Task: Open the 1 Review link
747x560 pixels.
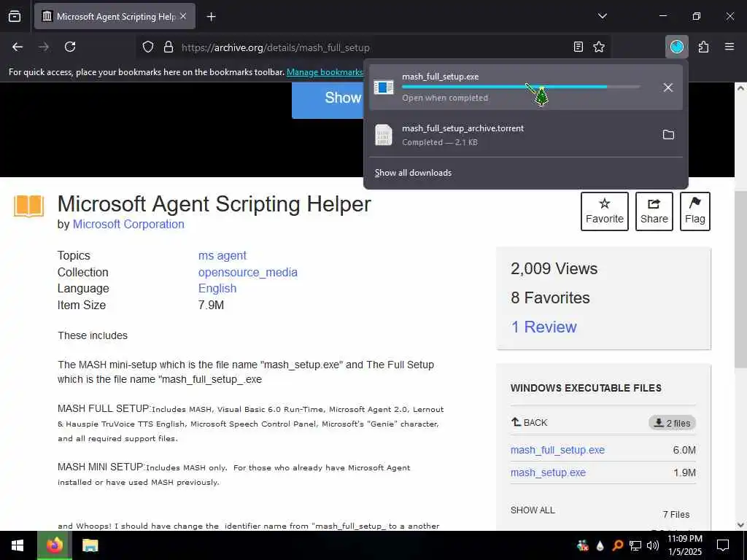Action: coord(543,327)
